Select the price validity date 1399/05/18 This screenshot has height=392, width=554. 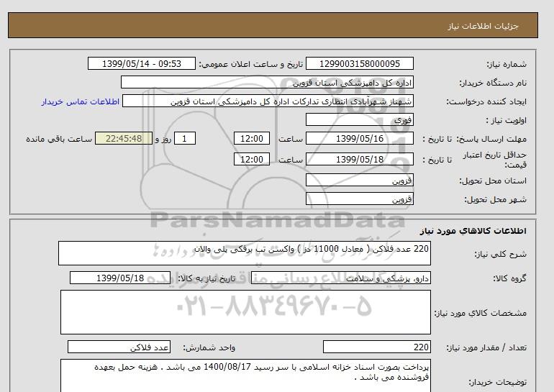[359, 159]
